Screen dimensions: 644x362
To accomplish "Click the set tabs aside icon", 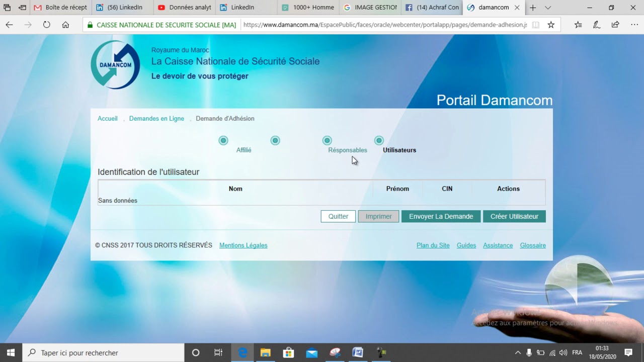I will point(23,8).
